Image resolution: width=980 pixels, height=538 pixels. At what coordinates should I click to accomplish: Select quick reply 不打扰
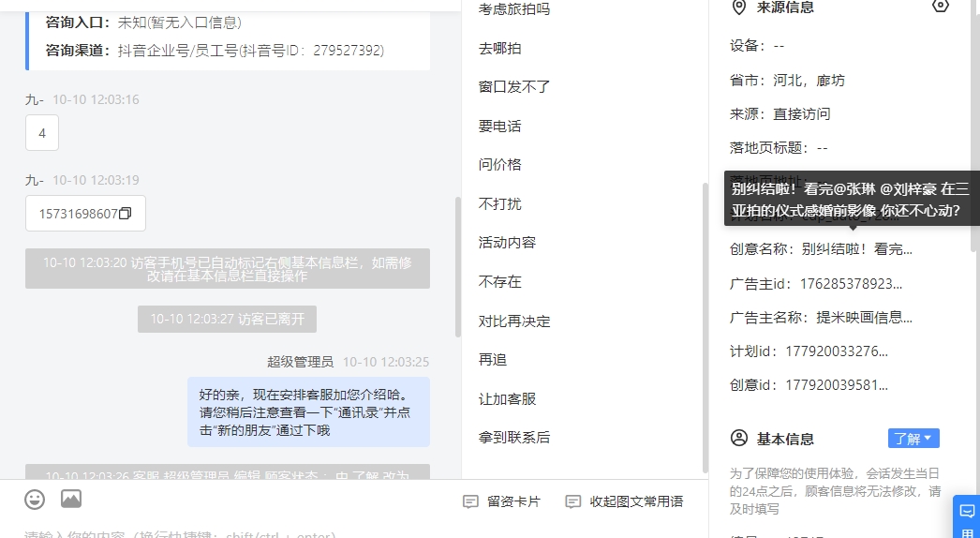pos(499,204)
